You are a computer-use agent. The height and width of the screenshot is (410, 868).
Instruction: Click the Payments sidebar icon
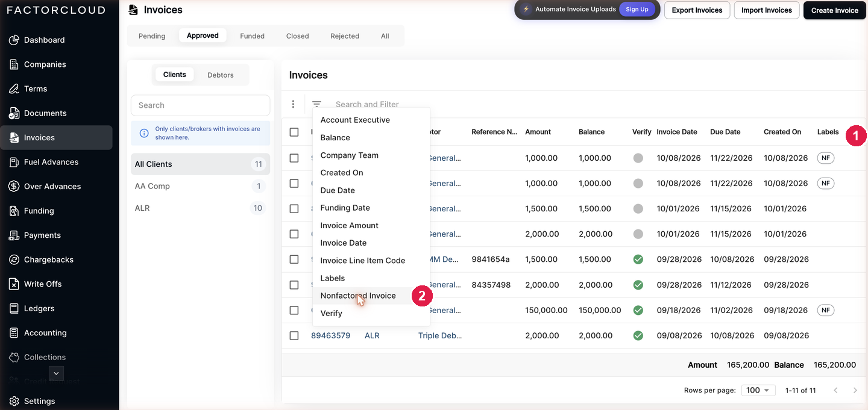(14, 235)
